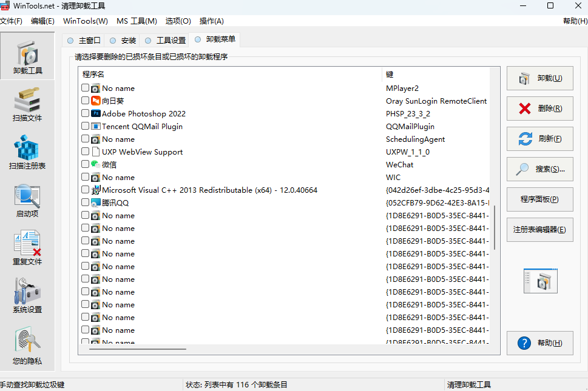The width and height of the screenshot is (588, 391).
Task: Select the {042d26ef-3dbe-4c25 key cell
Action: pyautogui.click(x=438, y=190)
